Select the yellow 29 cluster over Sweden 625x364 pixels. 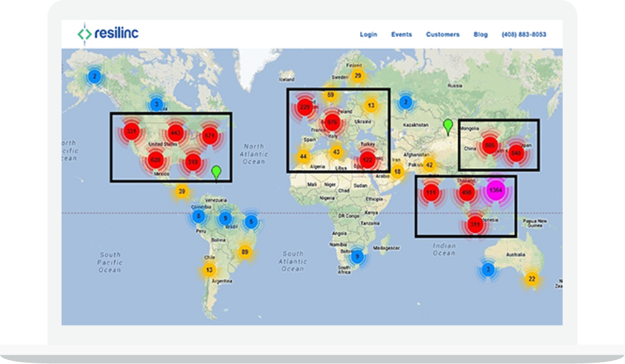(x=358, y=76)
